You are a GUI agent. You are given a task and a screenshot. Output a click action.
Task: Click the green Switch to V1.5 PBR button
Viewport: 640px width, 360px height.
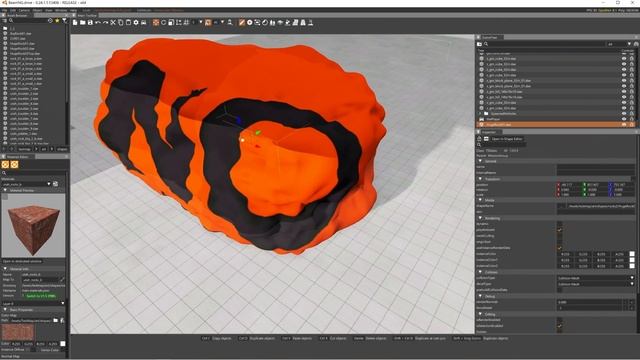[x=40, y=296]
